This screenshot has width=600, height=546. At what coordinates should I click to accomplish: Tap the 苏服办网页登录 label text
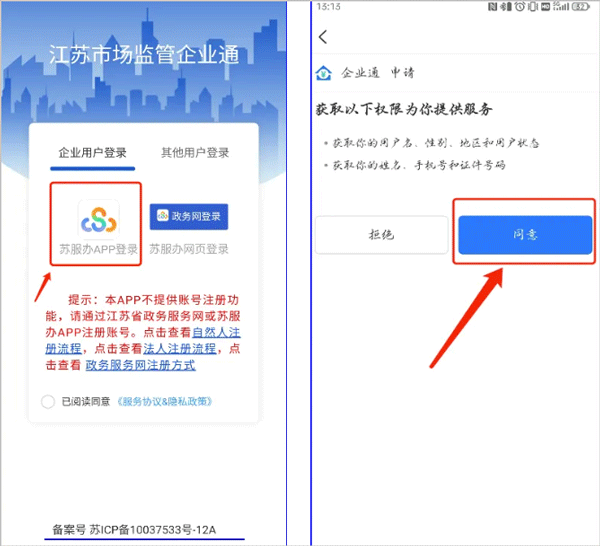point(189,249)
